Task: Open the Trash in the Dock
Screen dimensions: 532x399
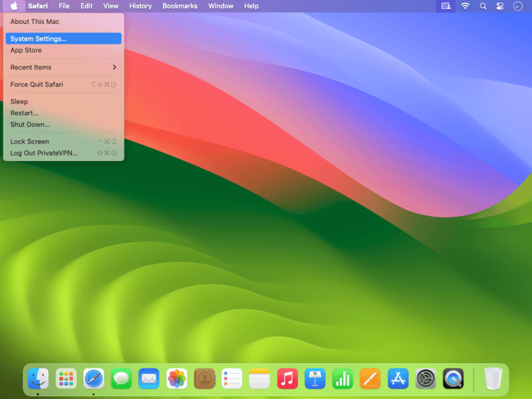Action: [x=493, y=378]
